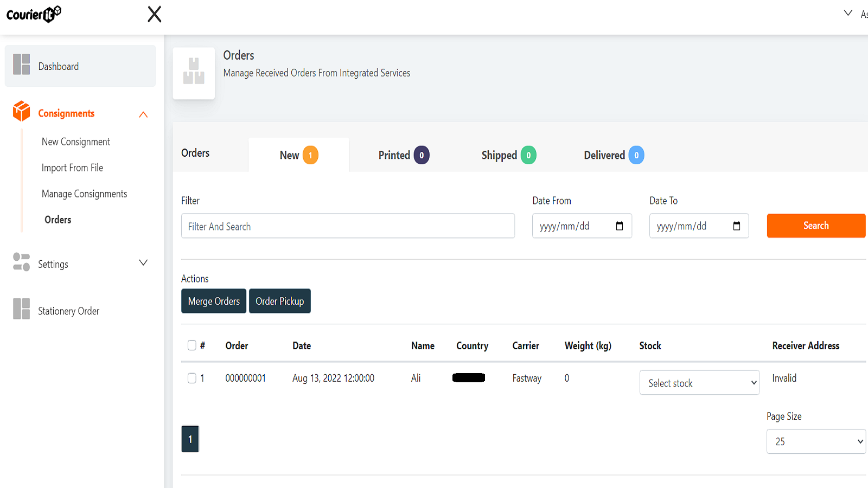Click the Orders page boxes icon

click(194, 72)
